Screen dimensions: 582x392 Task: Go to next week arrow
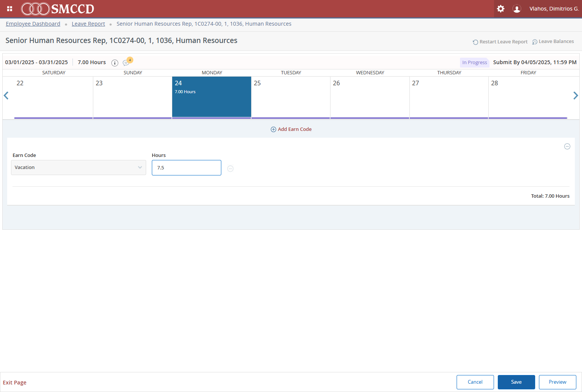point(576,95)
